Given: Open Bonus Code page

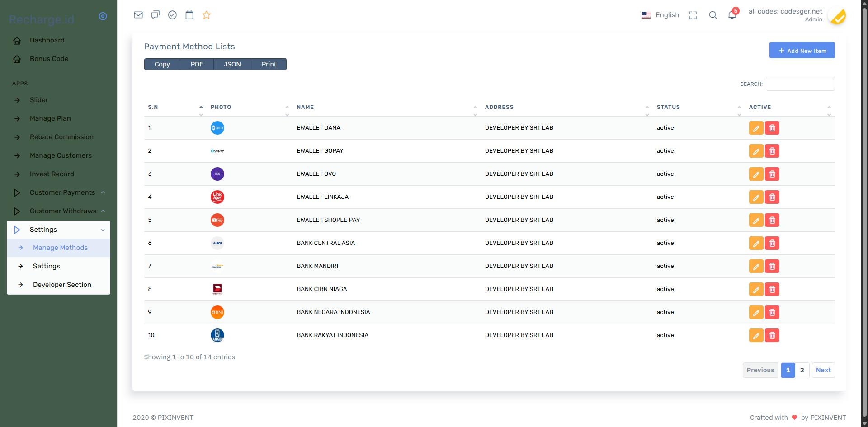Looking at the screenshot, I should (59, 59).
